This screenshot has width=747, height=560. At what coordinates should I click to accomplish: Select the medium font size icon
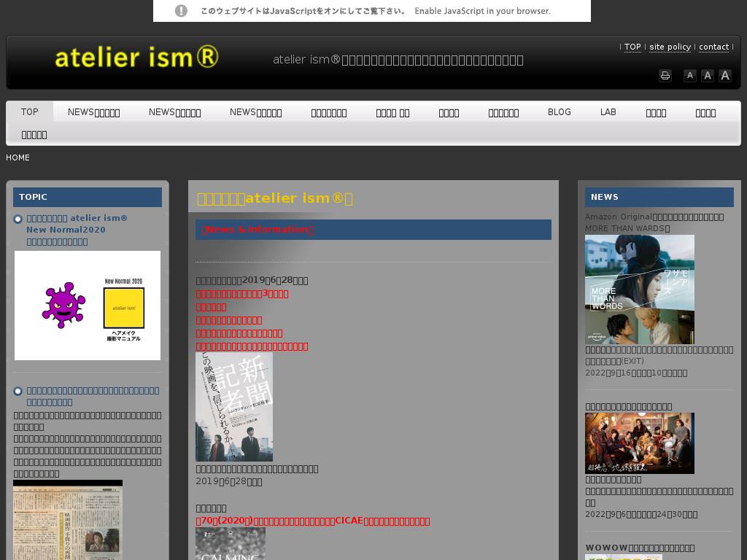click(x=707, y=76)
